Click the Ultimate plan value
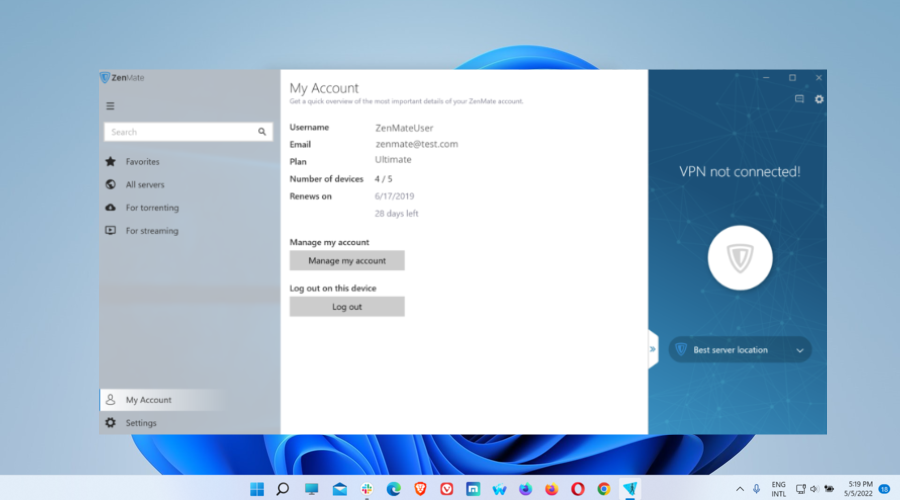900x500 pixels. pos(393,160)
